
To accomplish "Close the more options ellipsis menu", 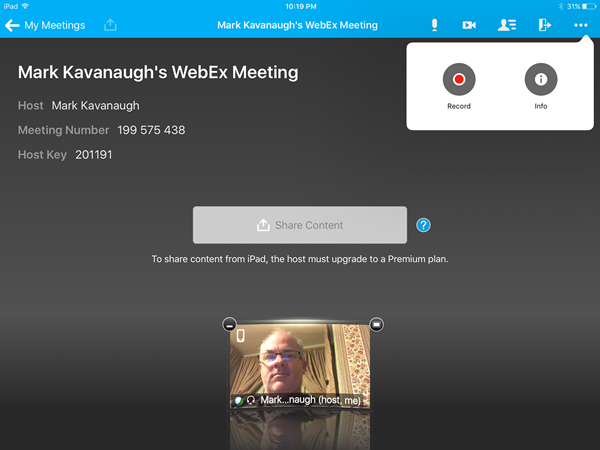I will [x=580, y=25].
